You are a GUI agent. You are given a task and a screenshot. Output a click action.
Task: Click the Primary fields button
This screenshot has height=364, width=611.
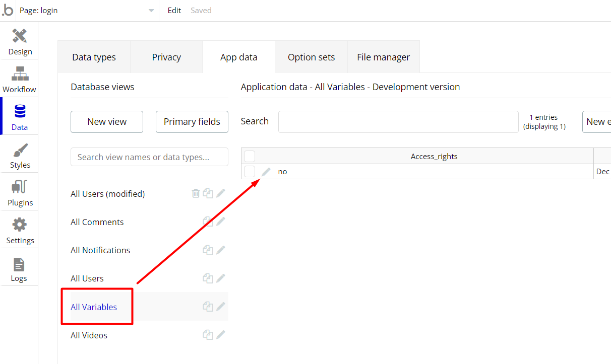click(192, 122)
